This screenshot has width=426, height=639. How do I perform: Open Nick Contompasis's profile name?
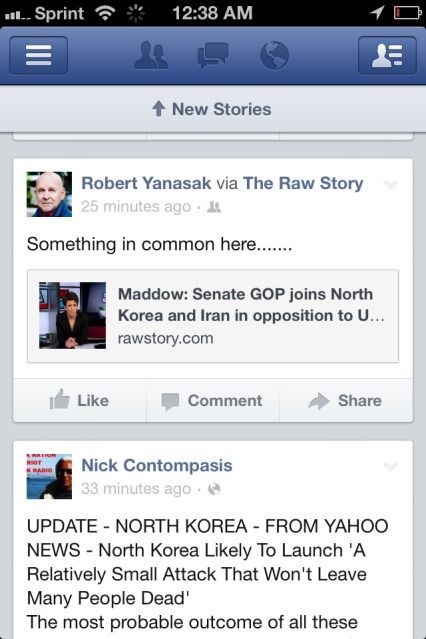(x=157, y=465)
